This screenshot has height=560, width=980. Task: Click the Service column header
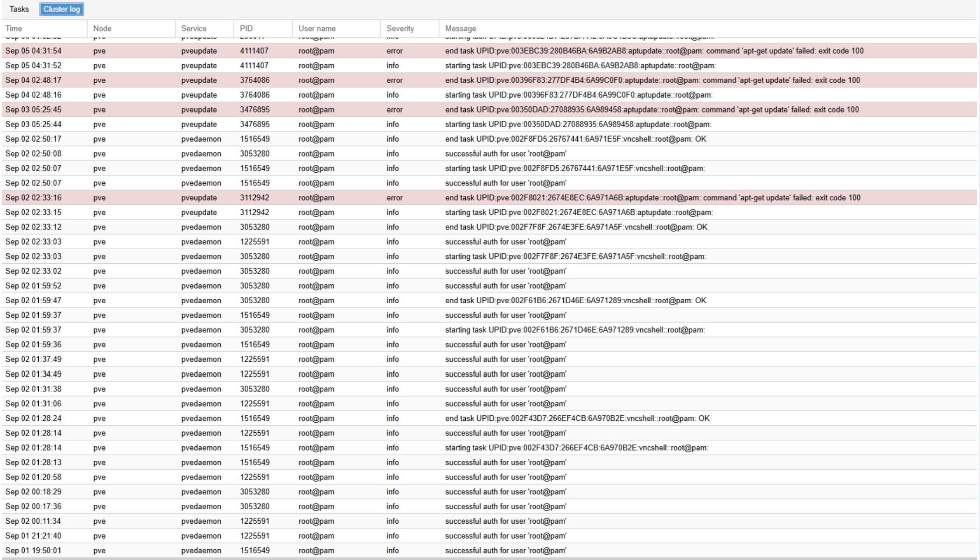click(x=204, y=28)
